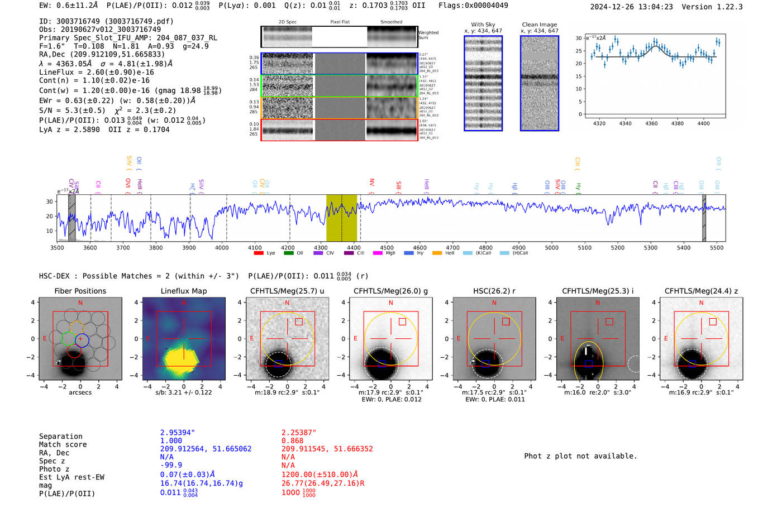
Task: Click the orange-outlined 2D fiber spectrum row
Action: point(339,108)
